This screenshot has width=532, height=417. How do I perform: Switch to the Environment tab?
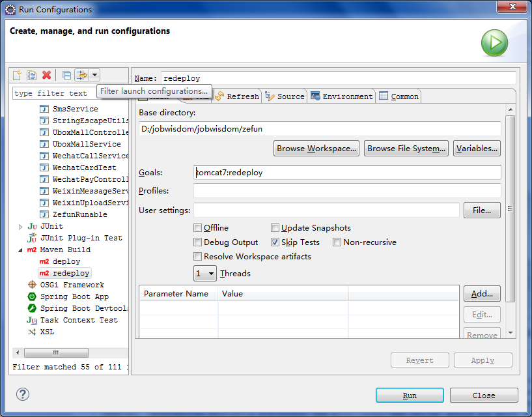[342, 96]
